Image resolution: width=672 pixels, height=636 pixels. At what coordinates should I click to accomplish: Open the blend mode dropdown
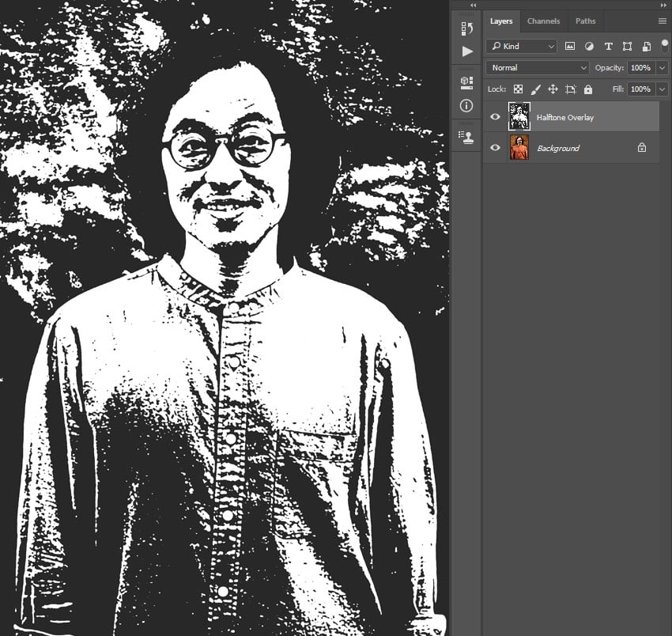537,67
